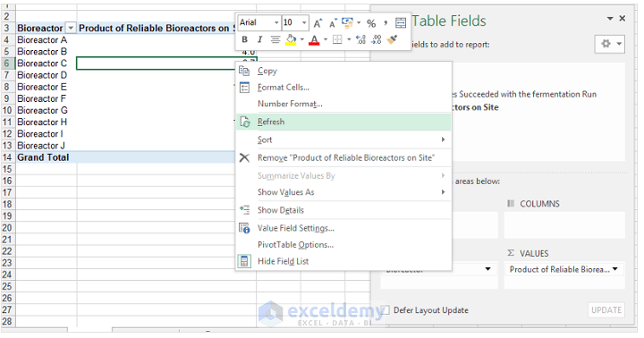Close the PivotTable Fields pane
This screenshot has height=338, width=644.
pyautogui.click(x=623, y=19)
